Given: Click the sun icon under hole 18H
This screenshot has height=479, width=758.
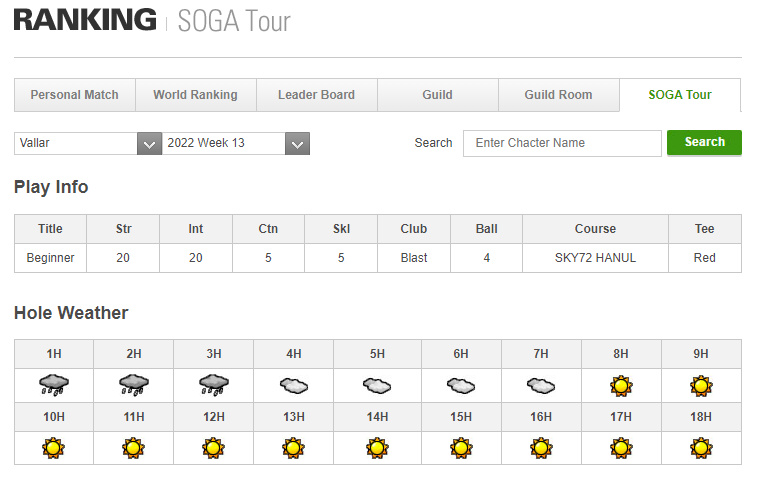Looking at the screenshot, I should (x=701, y=447).
